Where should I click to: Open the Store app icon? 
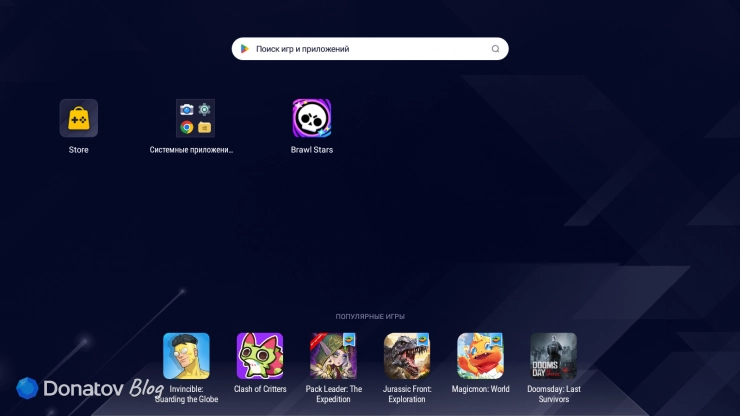[x=79, y=118]
